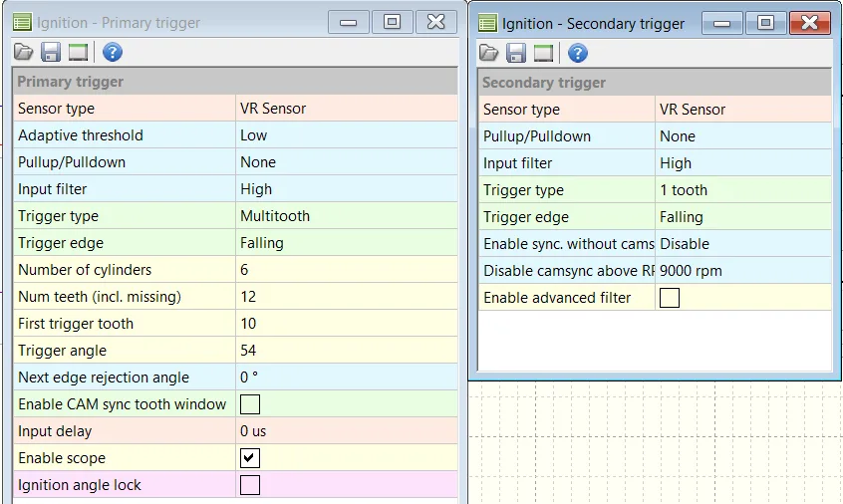Click the open file icon in Secondary trigger toolbar

pyautogui.click(x=489, y=53)
